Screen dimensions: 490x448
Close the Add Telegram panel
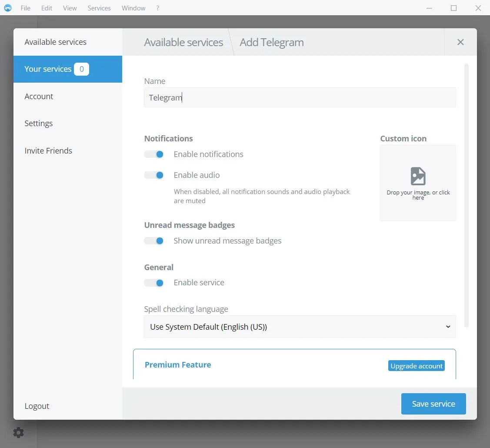click(460, 42)
